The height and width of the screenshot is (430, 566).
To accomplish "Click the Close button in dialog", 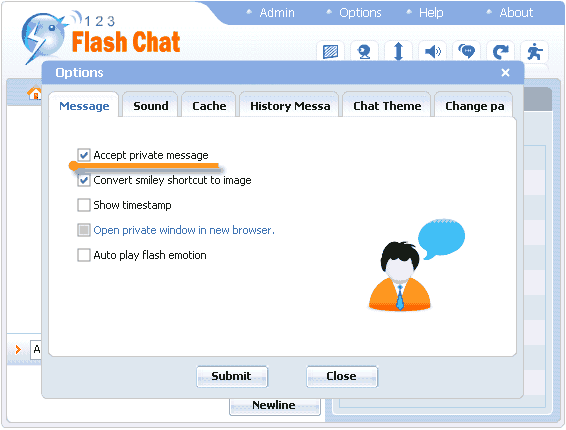I will (341, 376).
